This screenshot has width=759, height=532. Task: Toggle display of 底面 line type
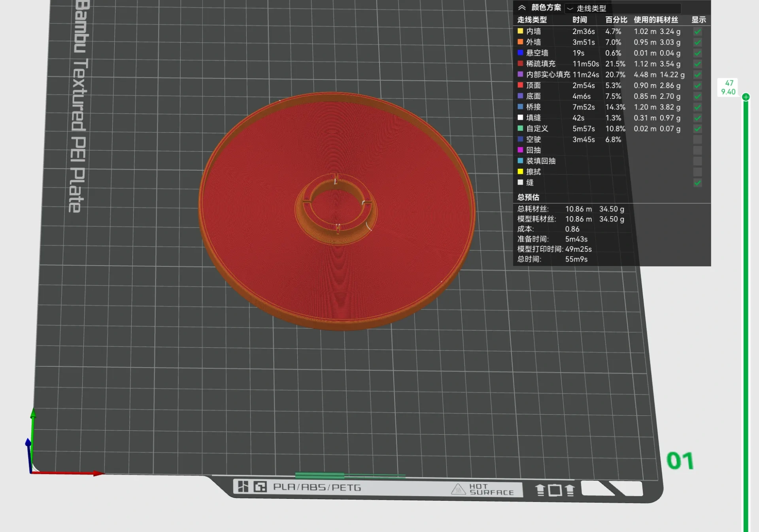[698, 96]
